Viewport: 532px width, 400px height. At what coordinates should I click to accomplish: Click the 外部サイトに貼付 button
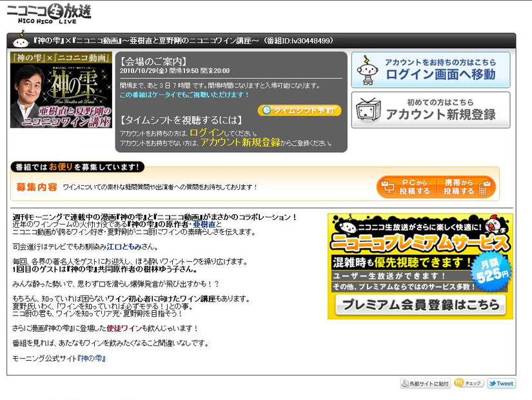coord(426,384)
